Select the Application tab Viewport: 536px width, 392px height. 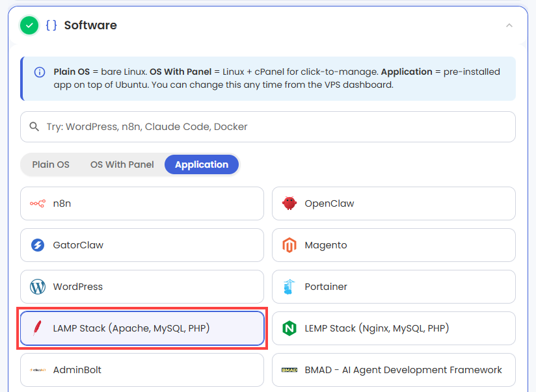point(202,164)
